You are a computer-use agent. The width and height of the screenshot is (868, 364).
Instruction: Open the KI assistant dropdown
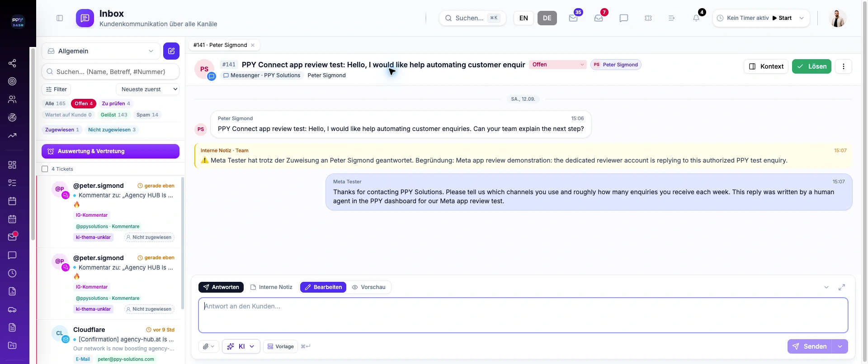(x=241, y=346)
